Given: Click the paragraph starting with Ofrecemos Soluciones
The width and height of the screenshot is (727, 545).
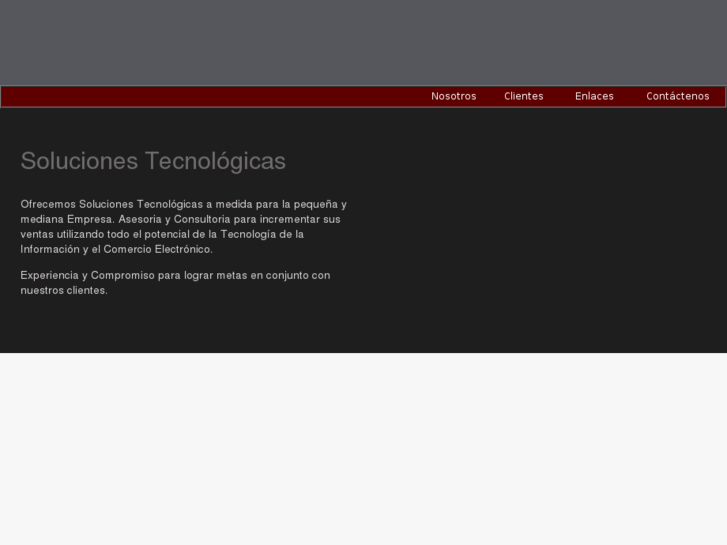Looking at the screenshot, I should tap(184, 227).
